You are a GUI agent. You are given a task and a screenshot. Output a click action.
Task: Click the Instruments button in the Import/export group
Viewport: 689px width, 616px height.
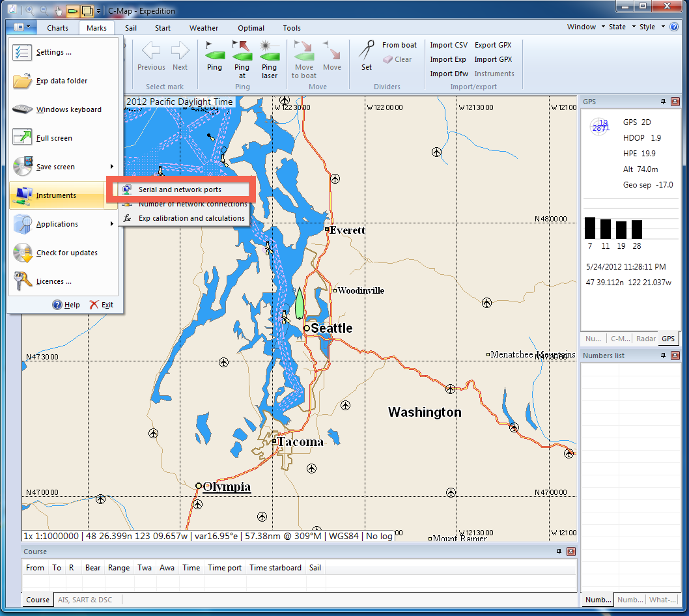(x=494, y=74)
